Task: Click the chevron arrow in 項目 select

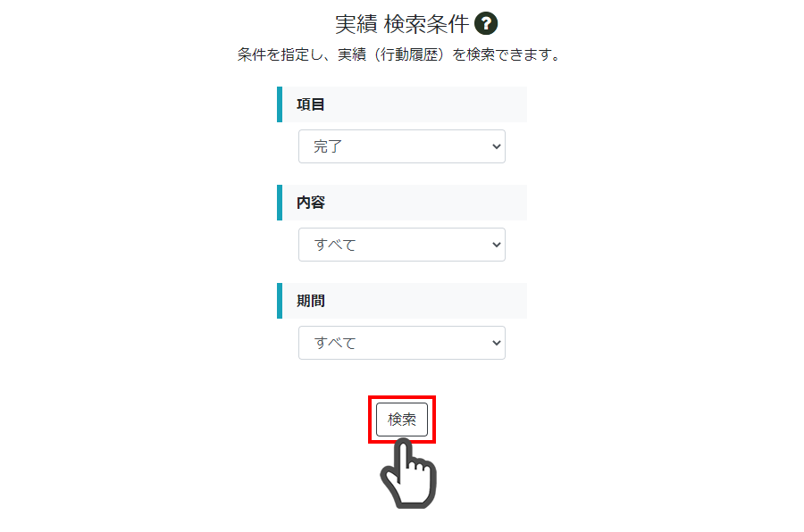Action: (x=497, y=146)
